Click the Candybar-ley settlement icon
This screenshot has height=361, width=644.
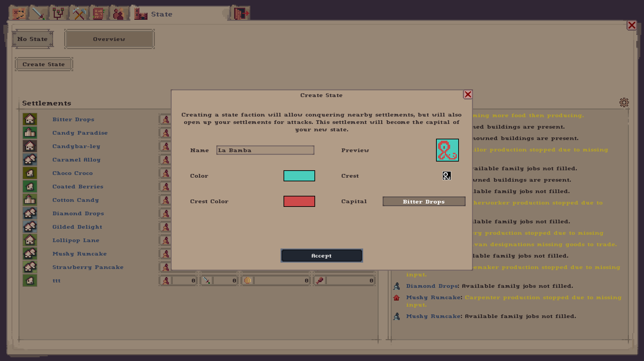30,146
